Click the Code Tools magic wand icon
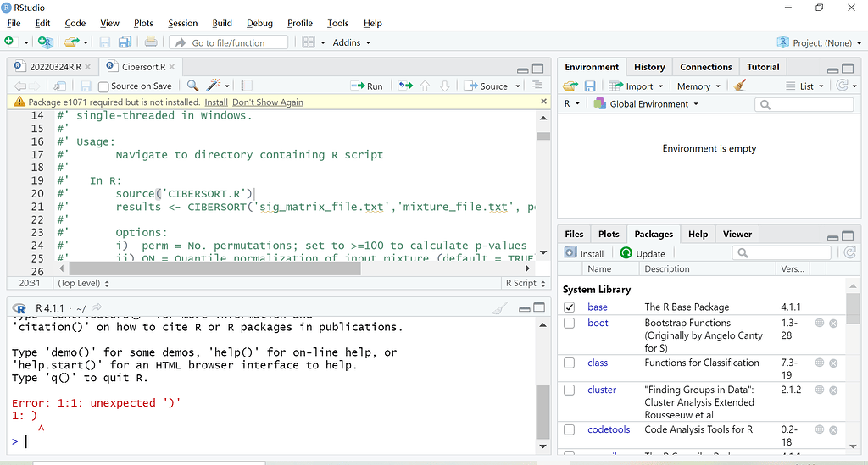 tap(213, 86)
